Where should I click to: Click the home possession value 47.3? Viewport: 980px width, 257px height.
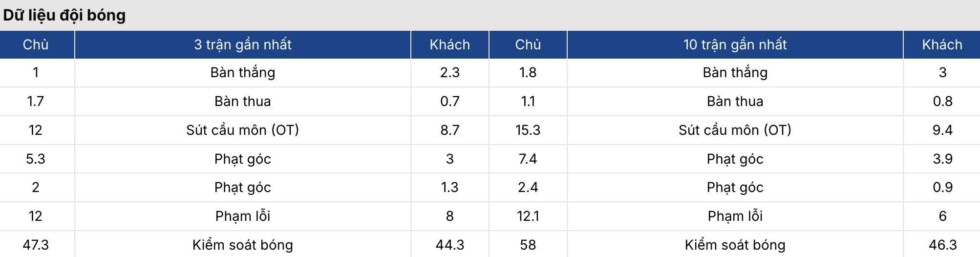point(36,245)
